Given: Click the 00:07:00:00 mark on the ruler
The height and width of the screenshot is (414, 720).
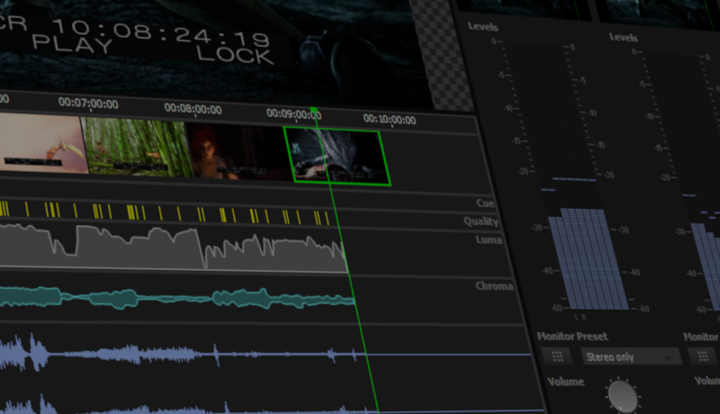Looking at the screenshot, I should [88, 103].
